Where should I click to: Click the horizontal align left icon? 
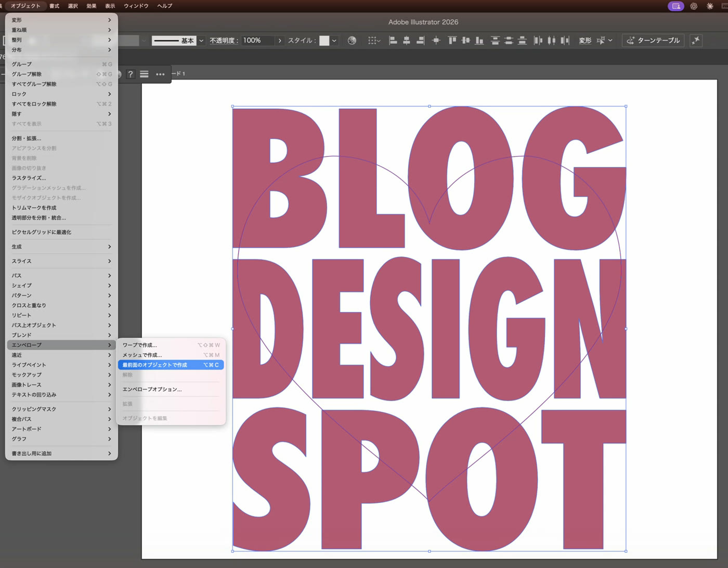pos(393,40)
